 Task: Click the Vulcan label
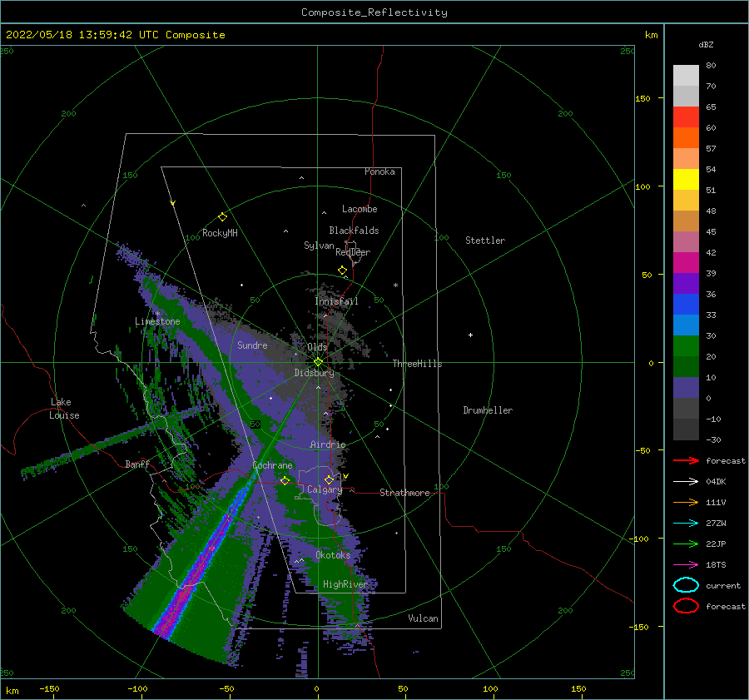[424, 618]
